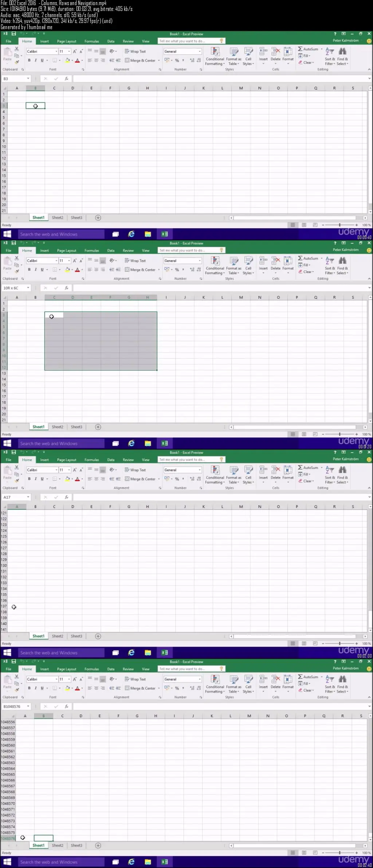Open General number format dropdown in the A17 frame
The image size is (373, 868).
pos(200,470)
